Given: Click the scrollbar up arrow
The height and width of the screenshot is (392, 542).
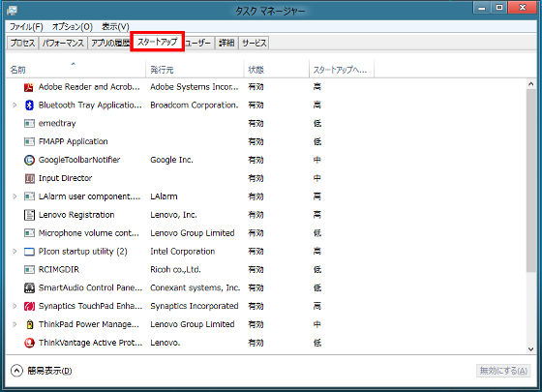Looking at the screenshot, I should coord(531,84).
